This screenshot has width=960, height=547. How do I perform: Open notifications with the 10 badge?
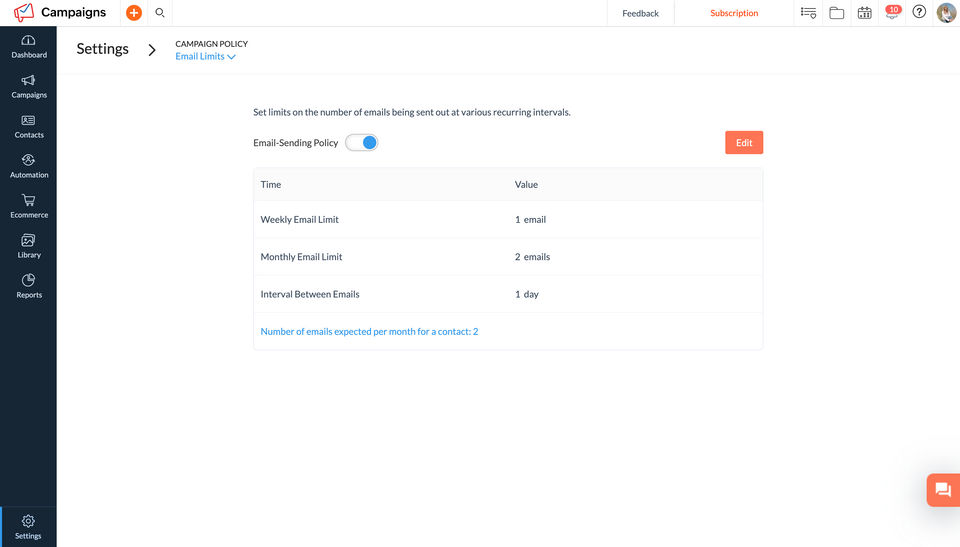[x=891, y=13]
